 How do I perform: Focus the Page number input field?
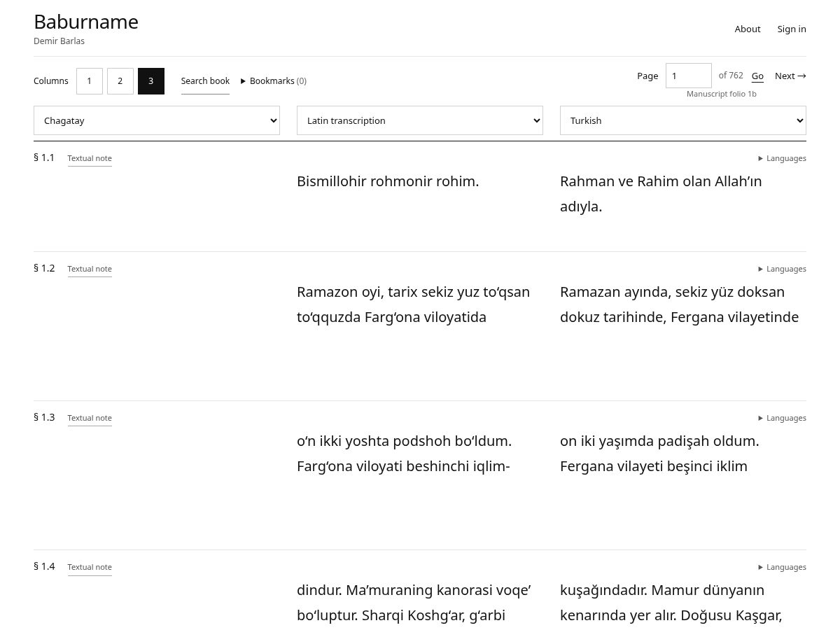tap(688, 76)
